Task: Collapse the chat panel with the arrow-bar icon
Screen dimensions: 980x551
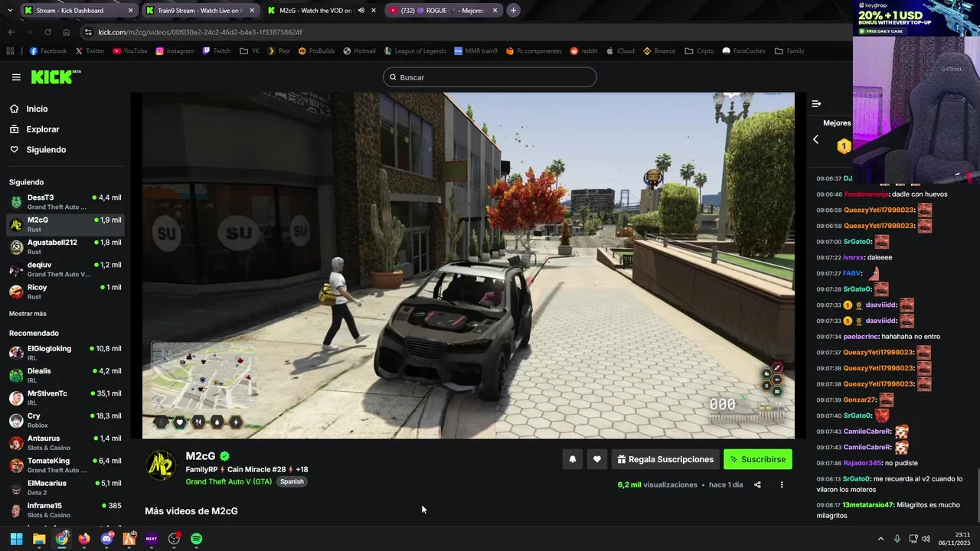Action: point(816,103)
